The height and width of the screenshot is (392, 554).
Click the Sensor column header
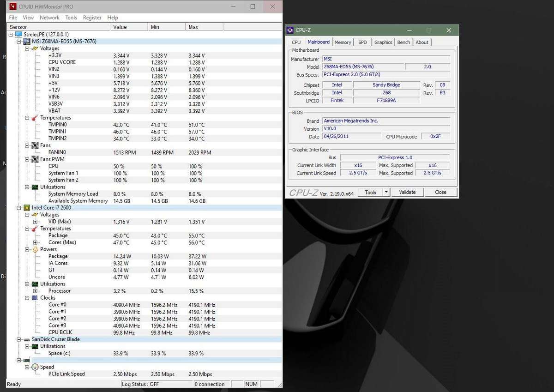pyautogui.click(x=59, y=27)
